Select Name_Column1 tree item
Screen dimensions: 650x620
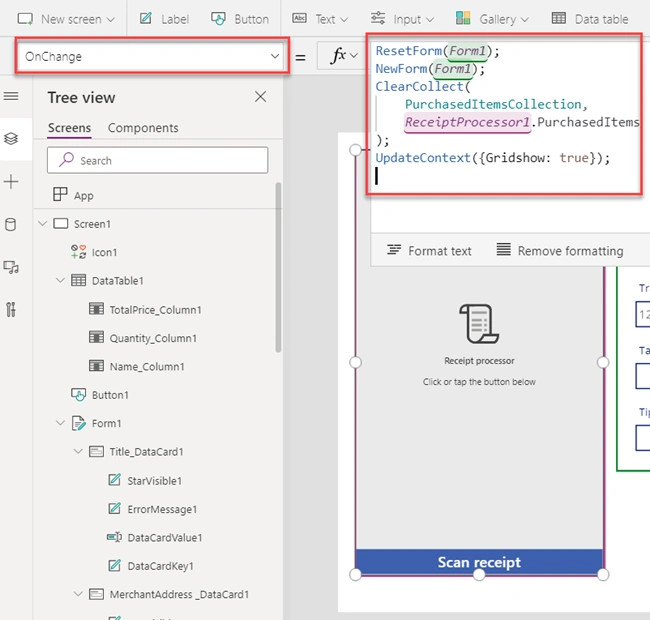pyautogui.click(x=147, y=367)
